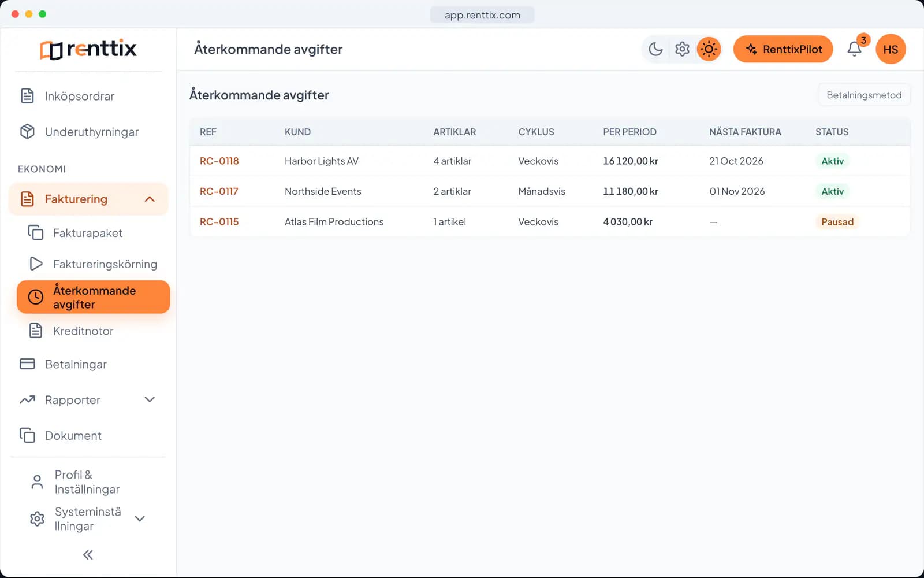Collapse sidebar with double-chevron icon
This screenshot has height=578, width=924.
tap(88, 555)
